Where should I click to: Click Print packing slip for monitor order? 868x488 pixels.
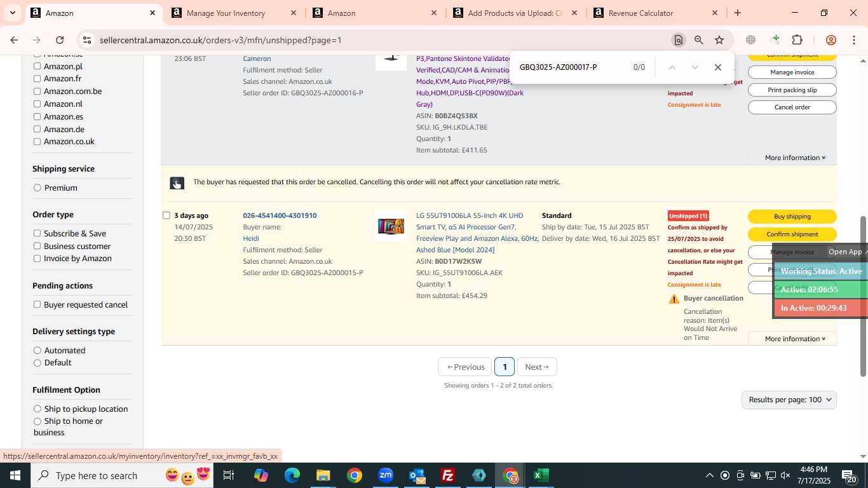tap(792, 90)
